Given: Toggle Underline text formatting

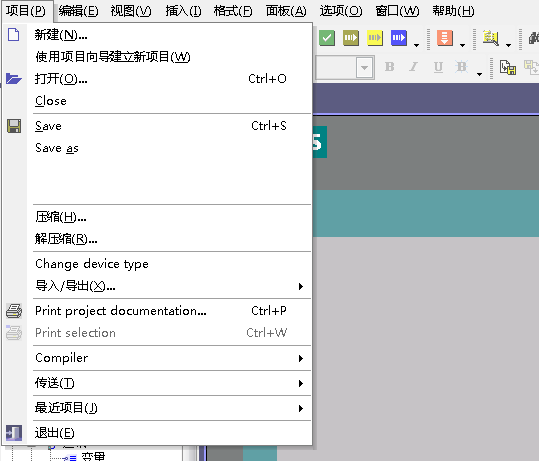Looking at the screenshot, I should tap(438, 67).
